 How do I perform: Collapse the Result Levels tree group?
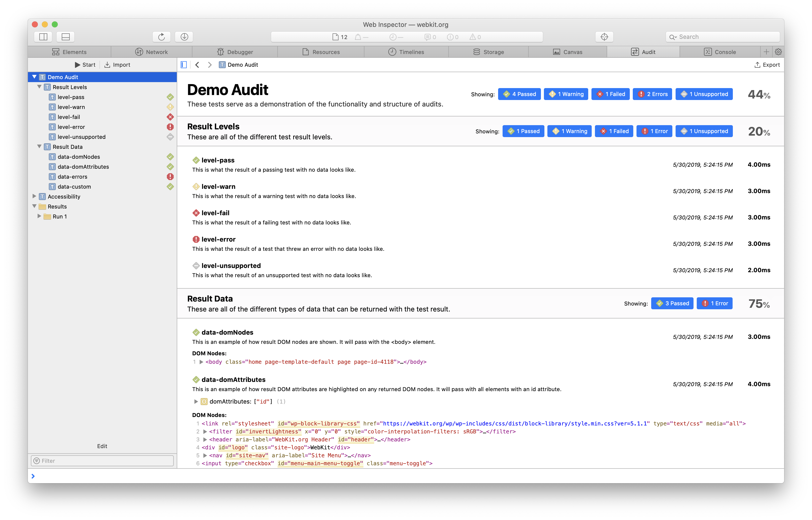tap(40, 87)
